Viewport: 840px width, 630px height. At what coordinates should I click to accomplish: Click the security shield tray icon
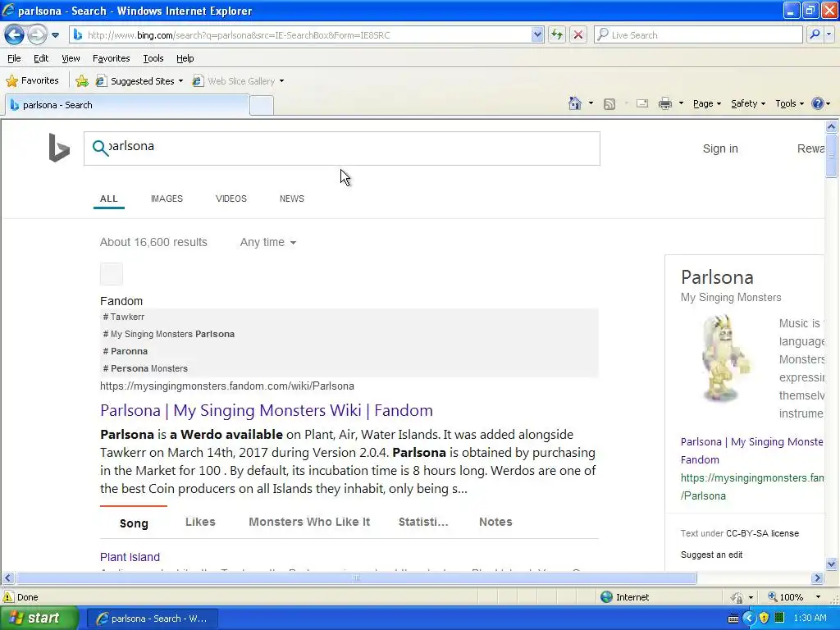(764, 619)
